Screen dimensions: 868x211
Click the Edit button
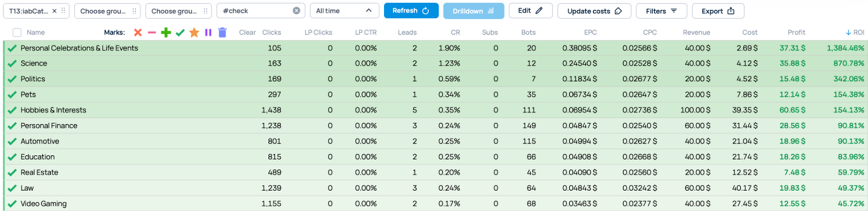pyautogui.click(x=531, y=11)
